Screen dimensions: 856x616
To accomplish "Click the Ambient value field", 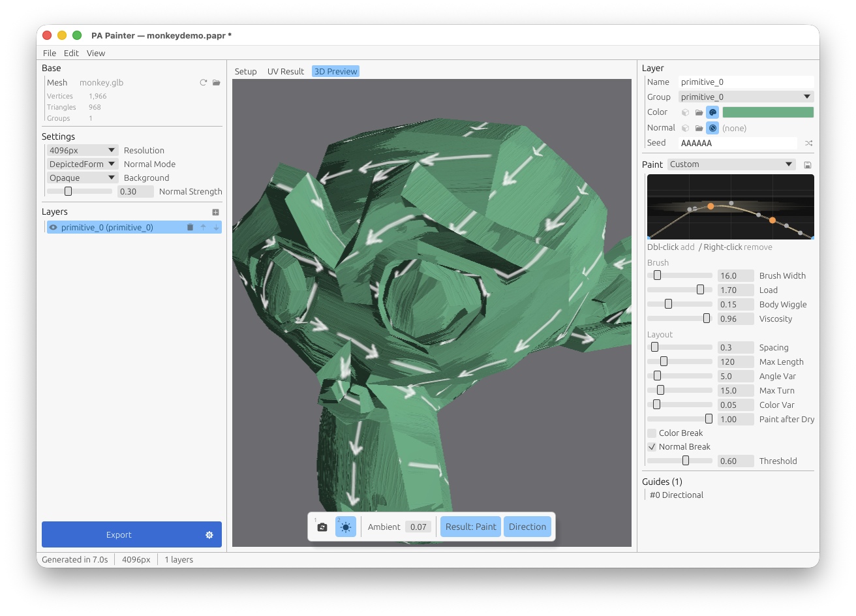I will coord(418,527).
